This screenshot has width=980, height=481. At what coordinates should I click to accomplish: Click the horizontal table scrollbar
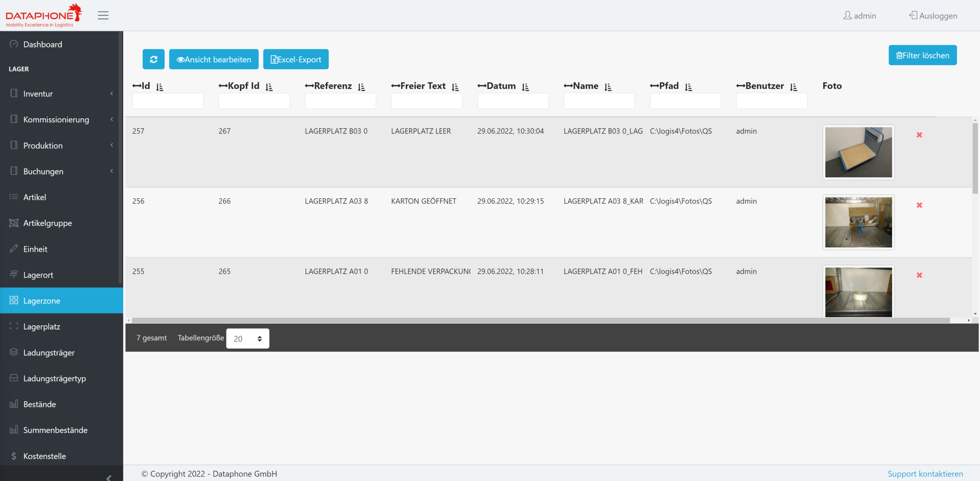(x=541, y=320)
